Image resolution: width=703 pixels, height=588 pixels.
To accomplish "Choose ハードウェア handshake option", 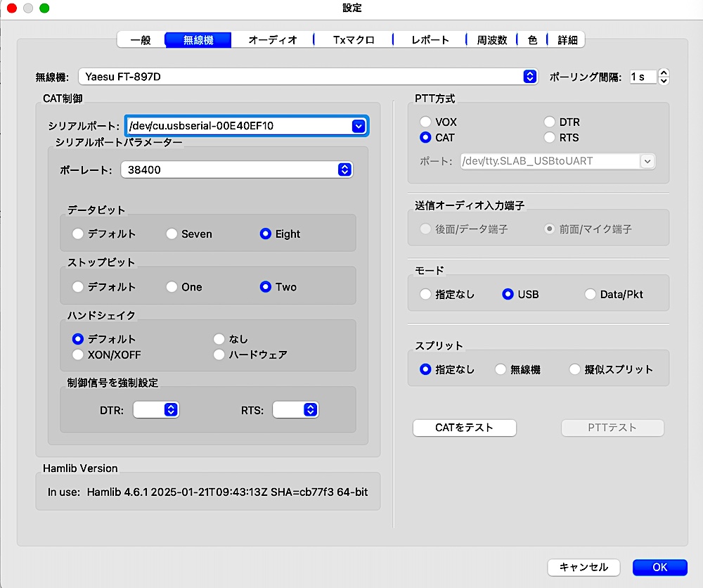I will pyautogui.click(x=219, y=354).
